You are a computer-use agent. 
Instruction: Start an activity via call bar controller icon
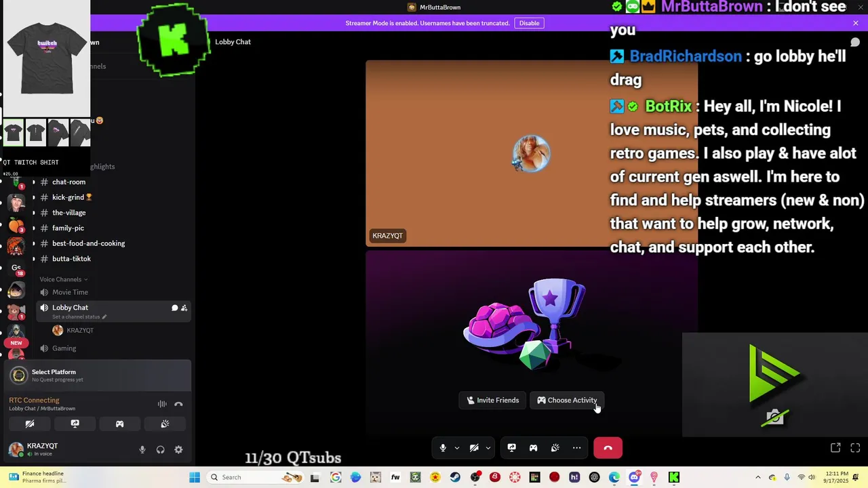click(x=534, y=448)
